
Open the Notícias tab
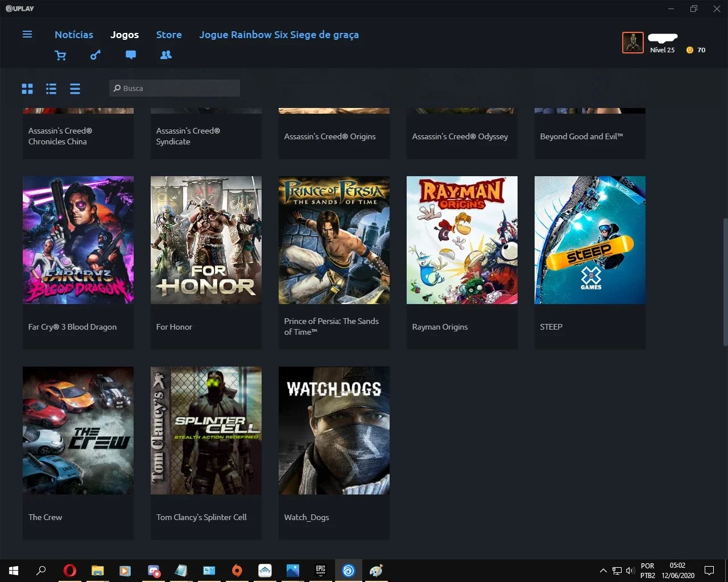coord(74,35)
